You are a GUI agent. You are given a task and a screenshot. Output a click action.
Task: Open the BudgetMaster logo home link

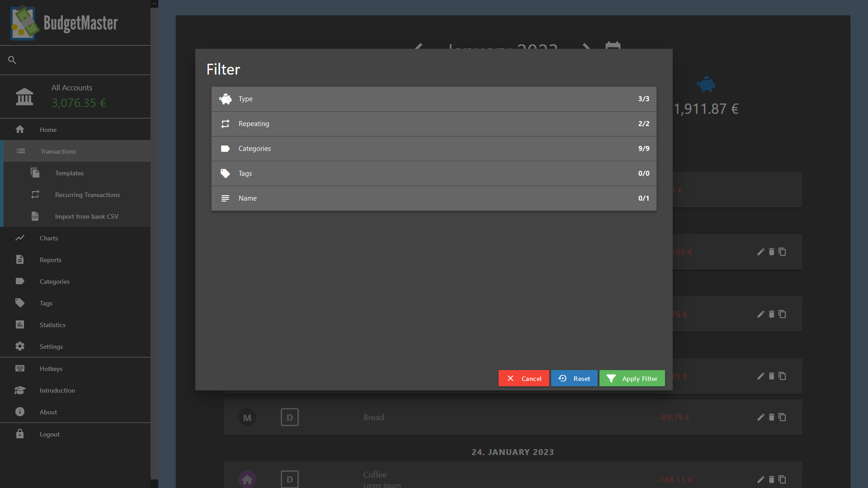[64, 23]
